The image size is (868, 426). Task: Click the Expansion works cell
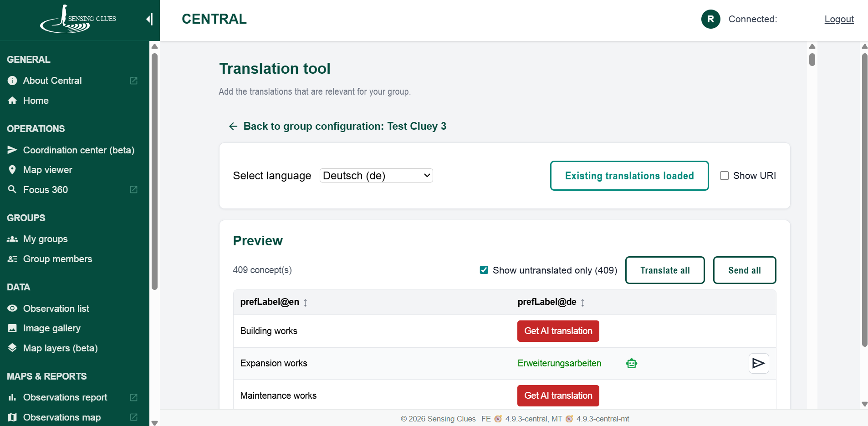[274, 363]
